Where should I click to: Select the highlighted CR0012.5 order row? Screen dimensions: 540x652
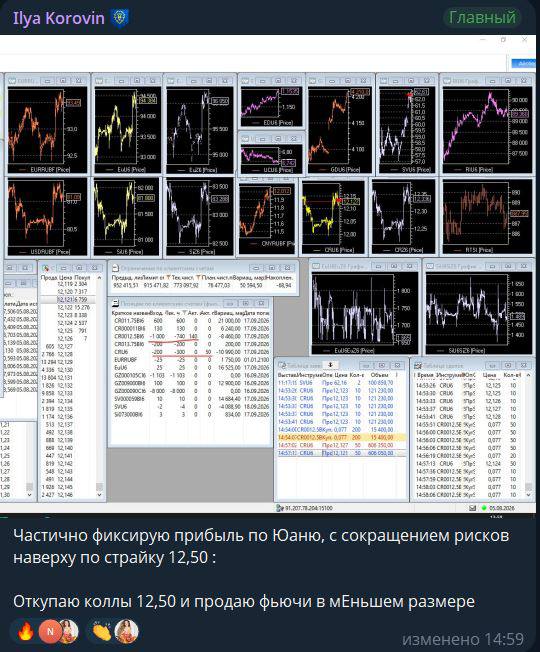(x=341, y=437)
